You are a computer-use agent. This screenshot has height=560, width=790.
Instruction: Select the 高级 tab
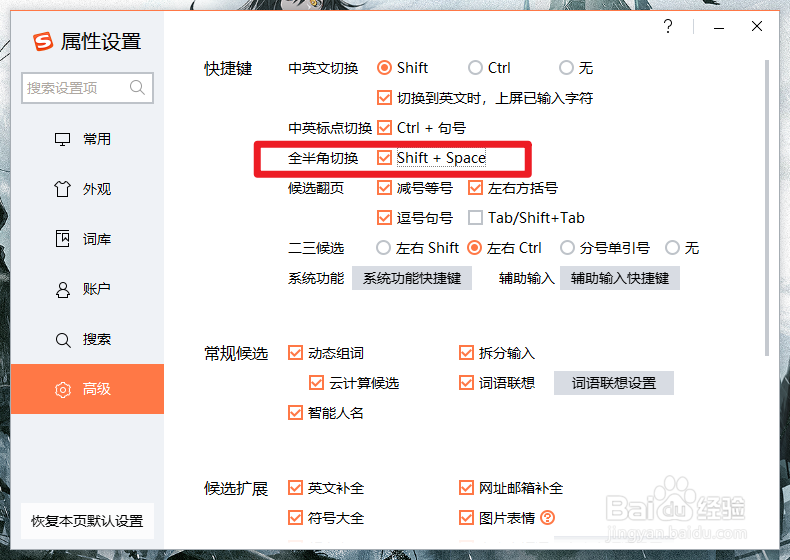click(87, 389)
